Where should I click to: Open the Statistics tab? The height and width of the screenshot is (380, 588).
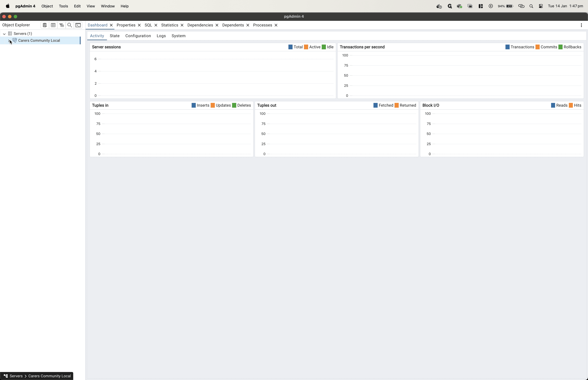(x=170, y=25)
